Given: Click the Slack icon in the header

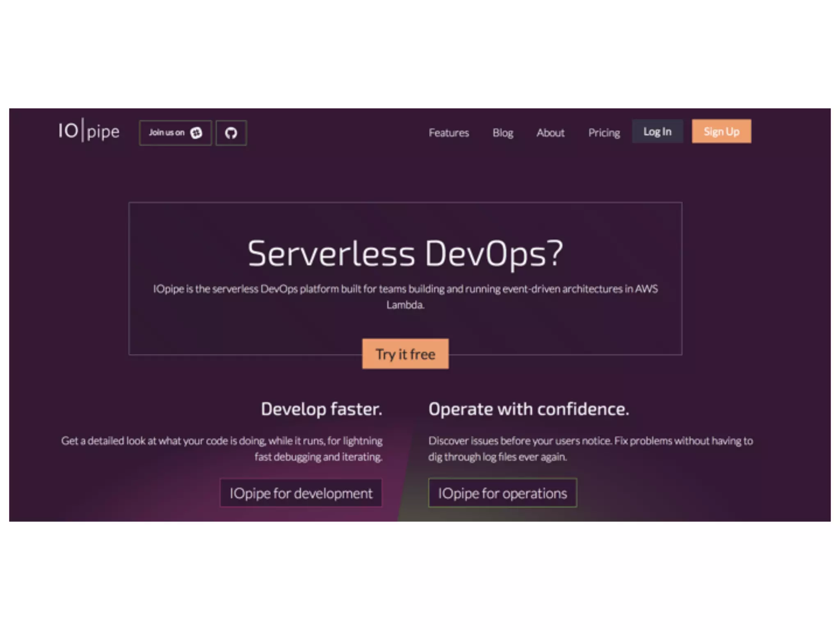Looking at the screenshot, I should point(196,132).
